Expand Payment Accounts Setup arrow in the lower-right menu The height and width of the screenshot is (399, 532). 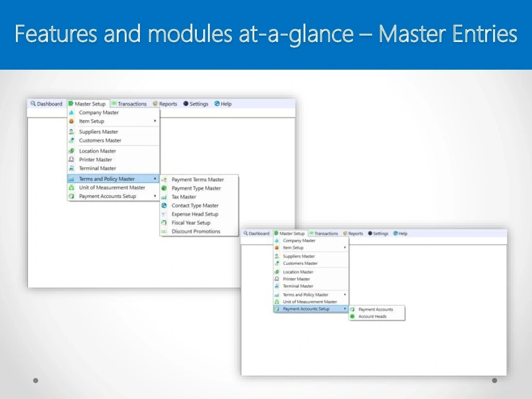(345, 309)
